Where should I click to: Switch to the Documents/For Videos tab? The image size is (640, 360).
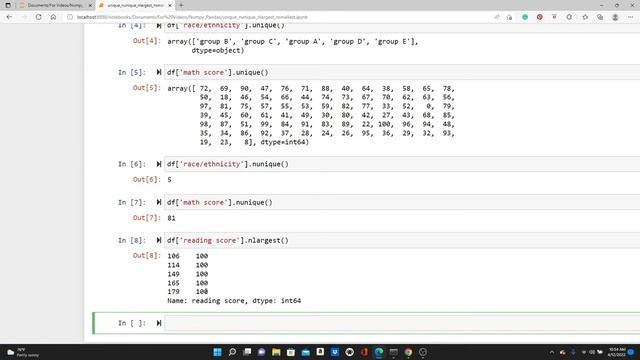[55, 5]
